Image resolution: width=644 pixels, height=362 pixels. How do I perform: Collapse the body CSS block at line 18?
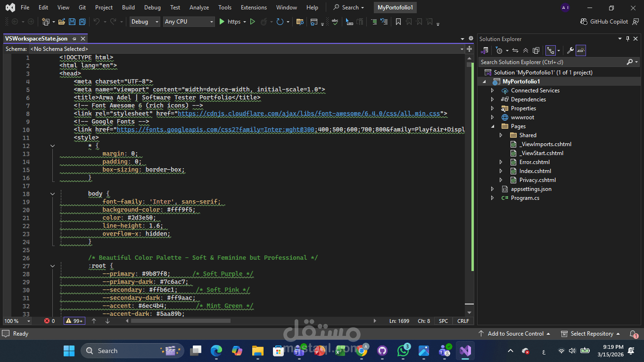point(53,194)
